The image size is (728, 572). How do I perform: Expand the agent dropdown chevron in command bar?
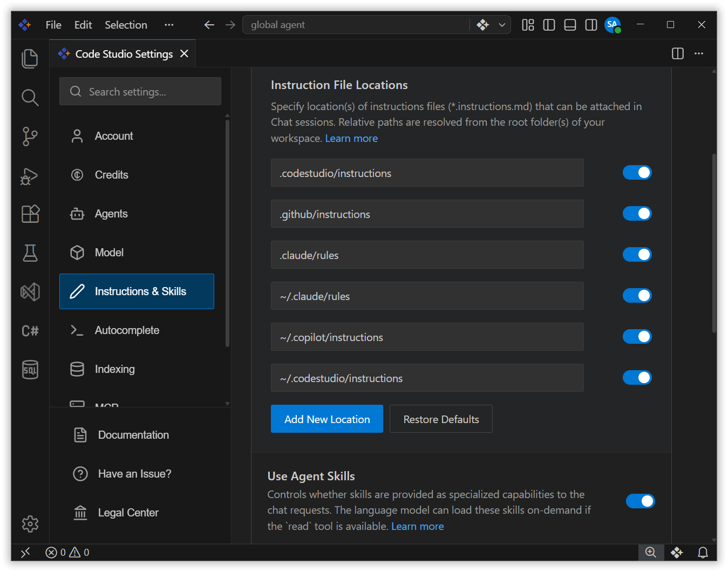pyautogui.click(x=502, y=25)
